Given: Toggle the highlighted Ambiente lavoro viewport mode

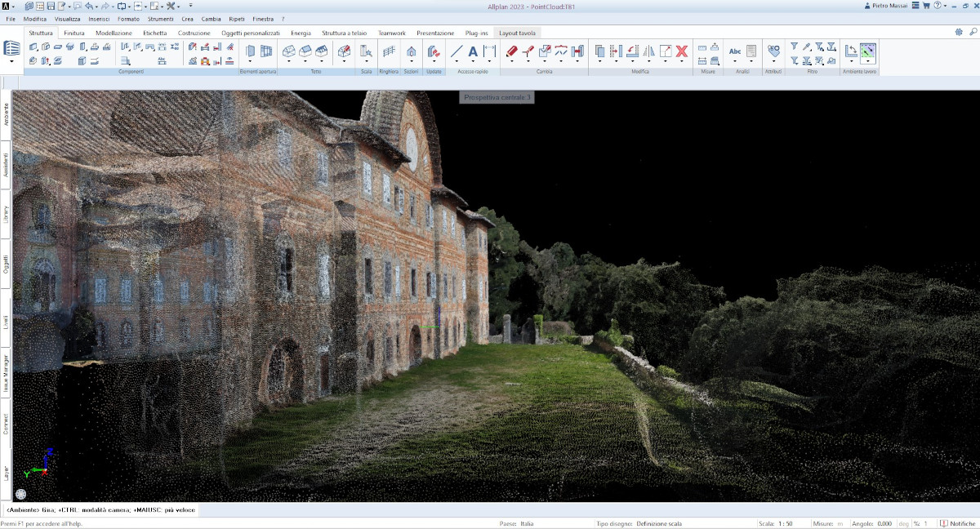Looking at the screenshot, I should pyautogui.click(x=867, y=51).
